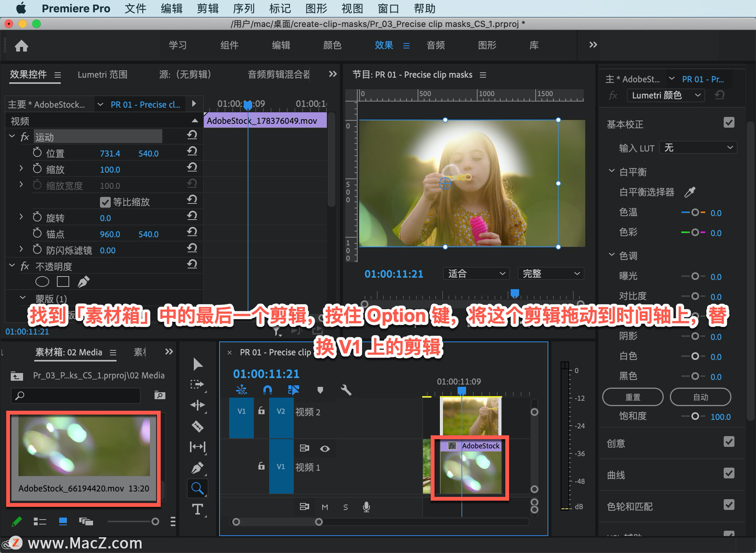Open Lumetri Color effect dropdown

(x=665, y=95)
